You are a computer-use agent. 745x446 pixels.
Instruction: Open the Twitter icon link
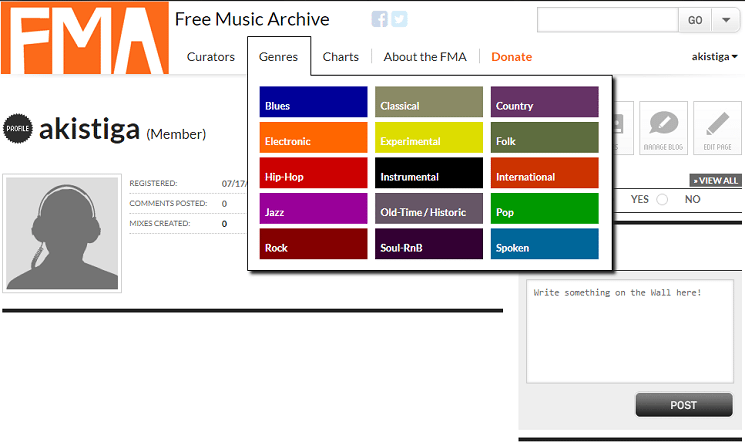[399, 19]
